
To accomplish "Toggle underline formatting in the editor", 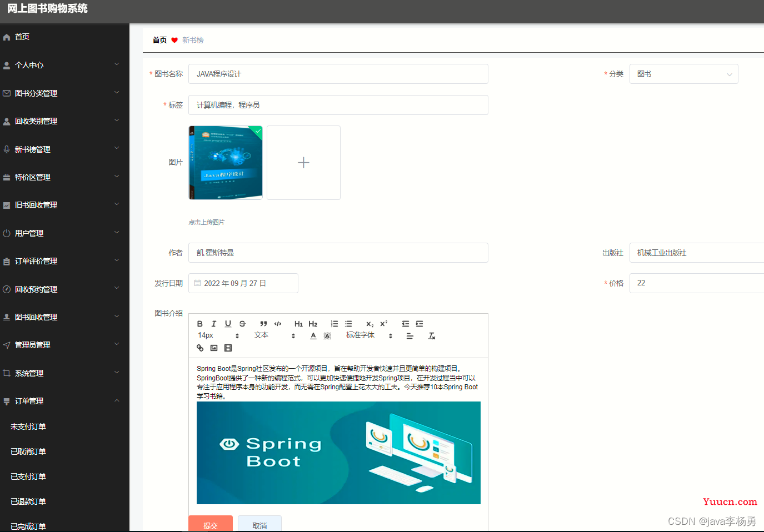I will pyautogui.click(x=228, y=324).
